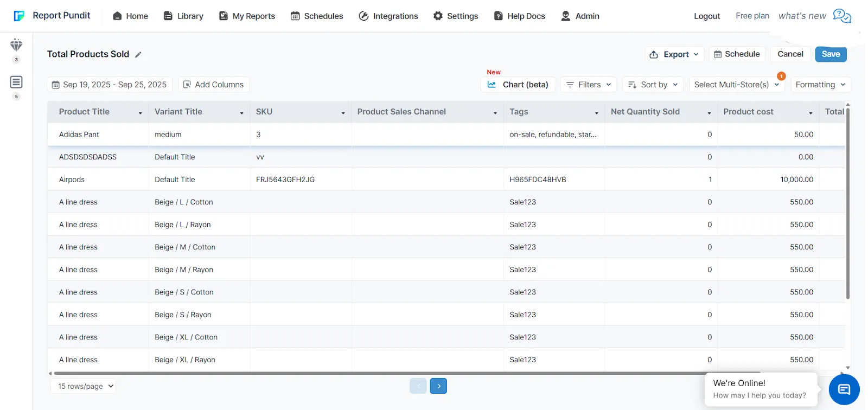Open SKU column menu arrow

343,113
